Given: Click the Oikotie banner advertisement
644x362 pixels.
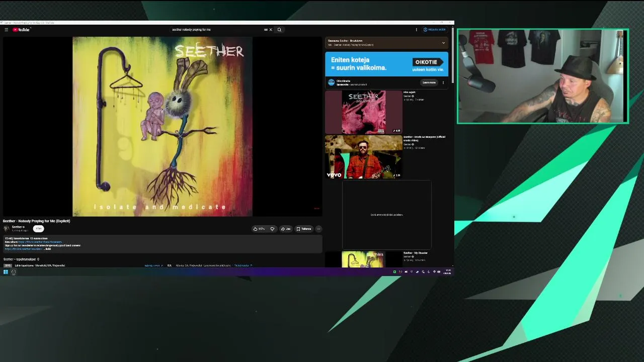Looking at the screenshot, I should pos(386,64).
